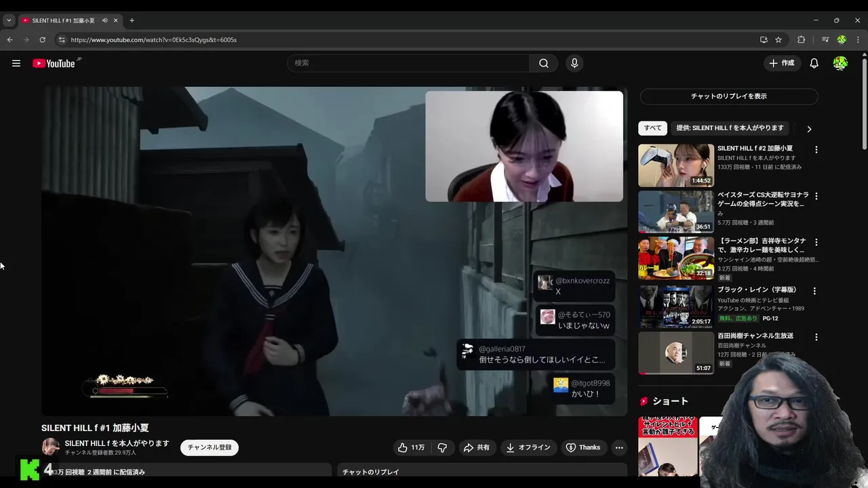
Task: Subscribe with チャンネル登録 button
Action: point(210,447)
